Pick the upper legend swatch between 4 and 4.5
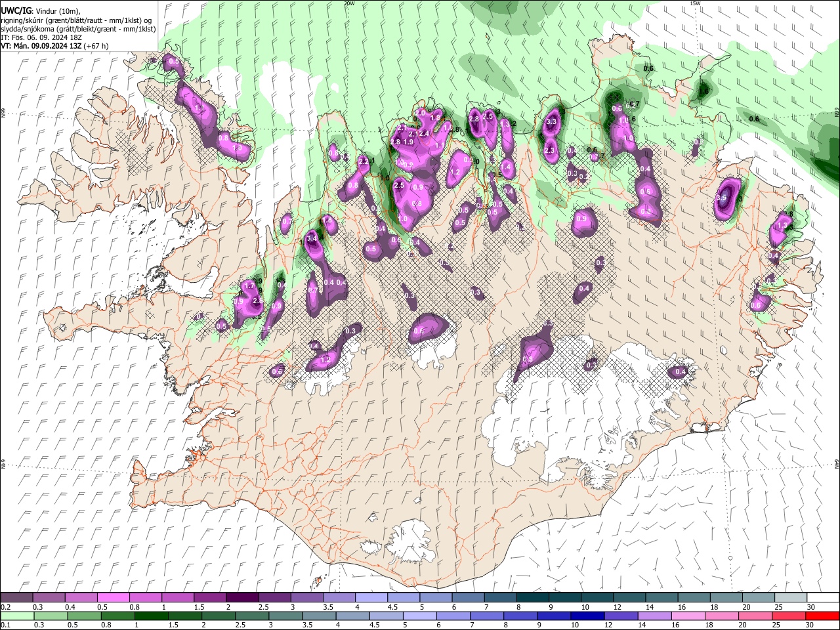840x630 pixels. pyautogui.click(x=371, y=597)
